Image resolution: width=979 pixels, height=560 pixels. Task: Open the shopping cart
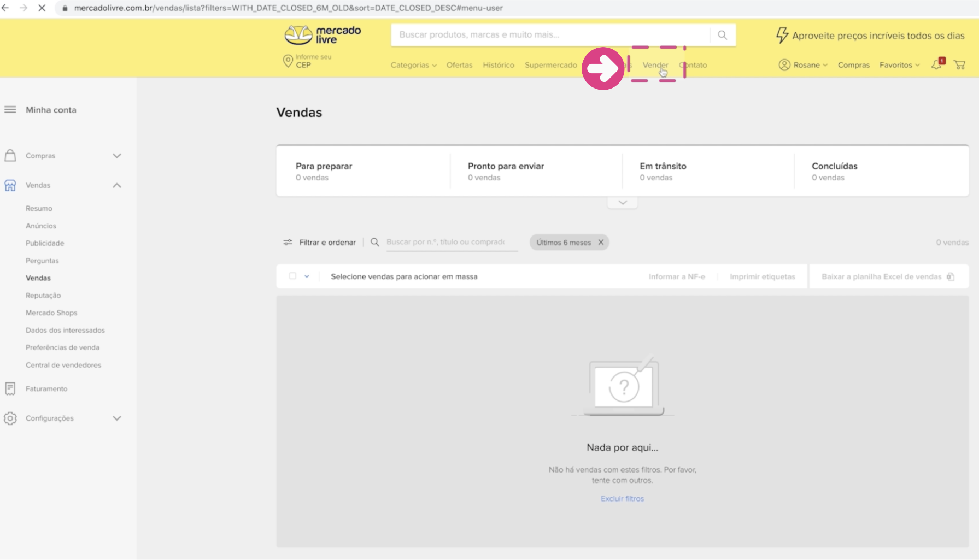pyautogui.click(x=959, y=65)
